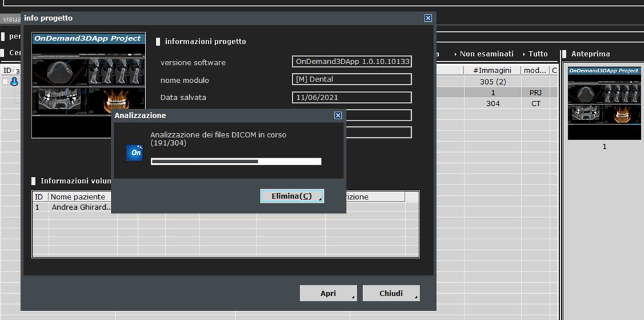Click the Data salvata field 11/06/2021

352,97
